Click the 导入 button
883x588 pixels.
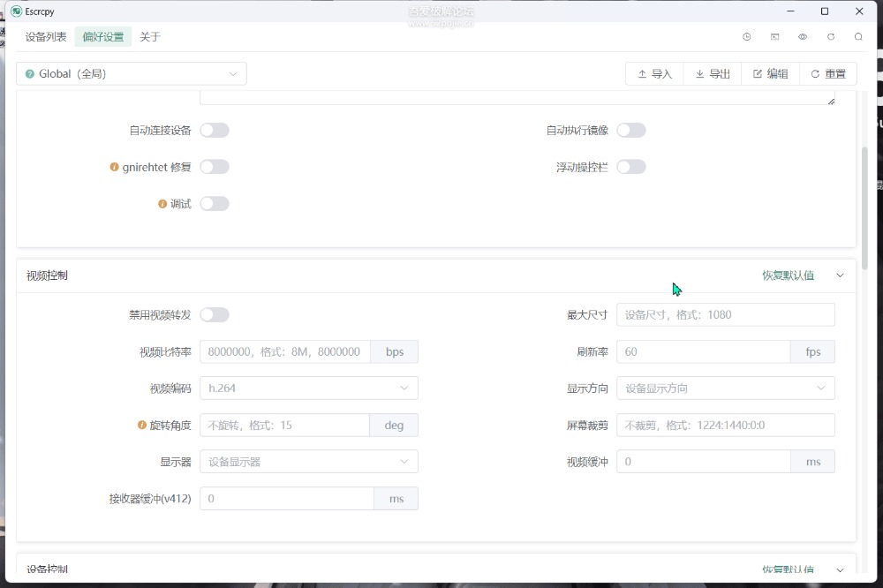click(x=654, y=74)
